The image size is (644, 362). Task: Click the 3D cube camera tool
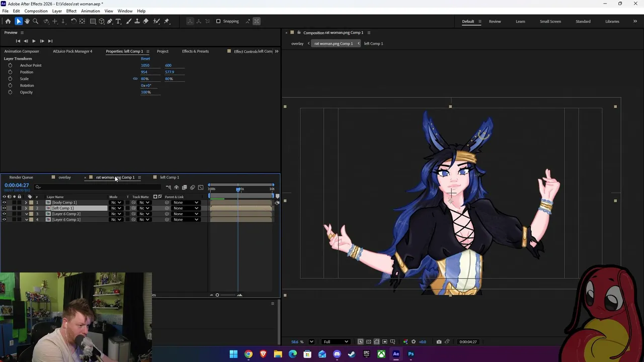[x=101, y=21]
